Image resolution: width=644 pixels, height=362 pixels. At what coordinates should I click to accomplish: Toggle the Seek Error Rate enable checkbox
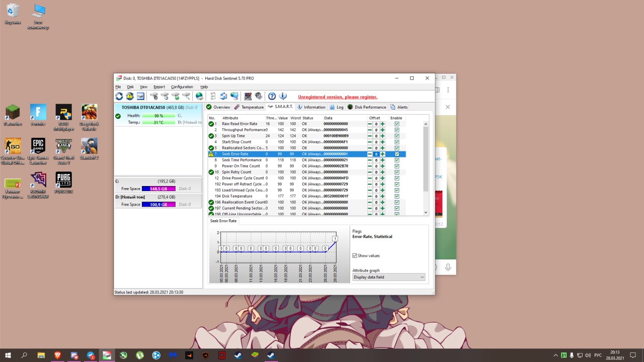click(x=397, y=154)
